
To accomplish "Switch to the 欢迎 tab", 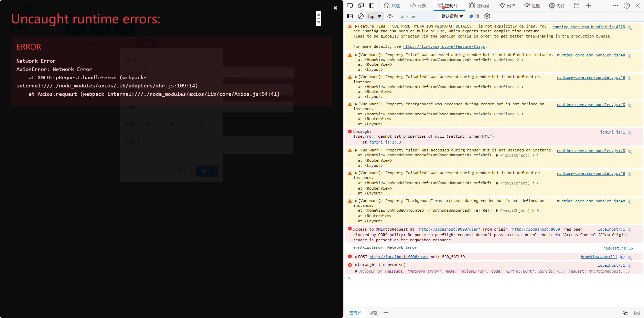I will (x=392, y=6).
